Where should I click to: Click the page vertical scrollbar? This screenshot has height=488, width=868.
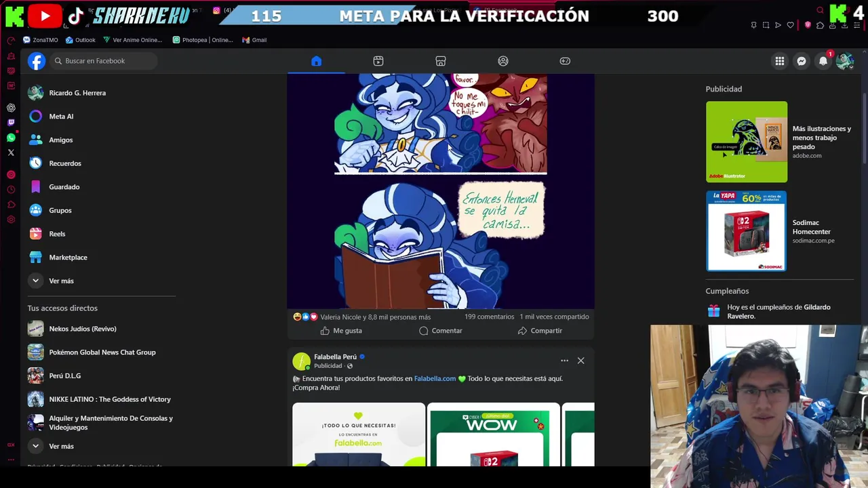click(865, 129)
